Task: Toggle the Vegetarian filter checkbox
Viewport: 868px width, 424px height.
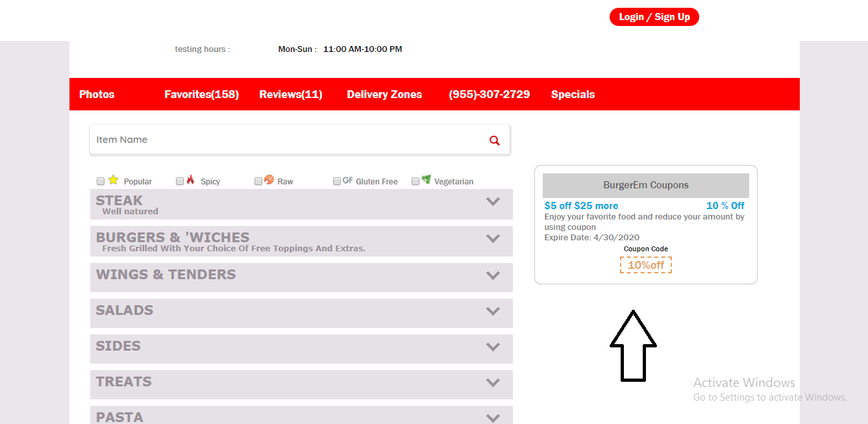Action: [x=415, y=182]
